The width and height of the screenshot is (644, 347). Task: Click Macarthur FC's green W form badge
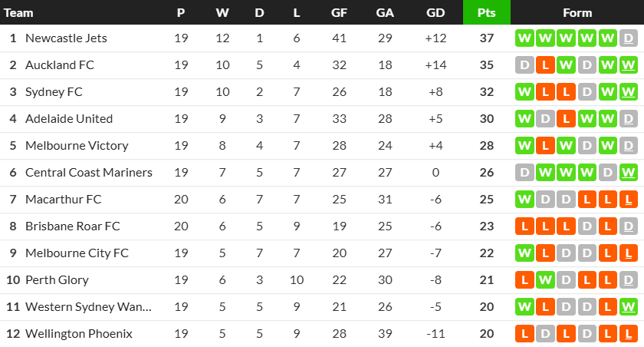pos(525,200)
